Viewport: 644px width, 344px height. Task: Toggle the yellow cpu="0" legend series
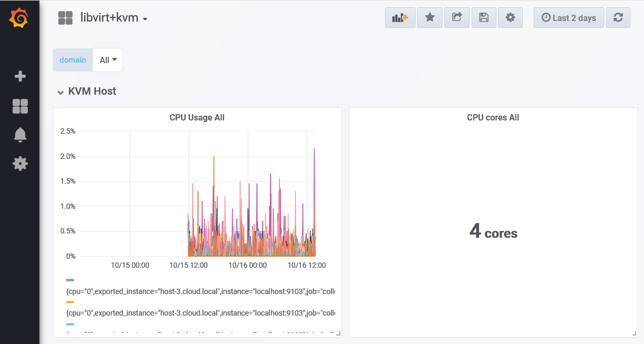[70, 302]
